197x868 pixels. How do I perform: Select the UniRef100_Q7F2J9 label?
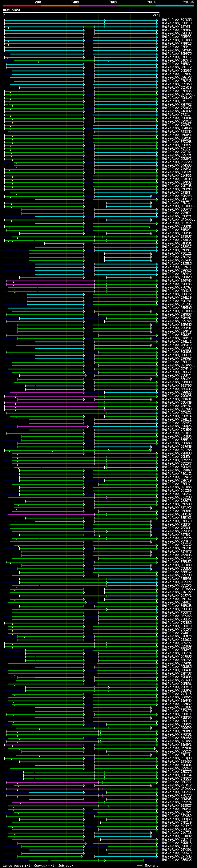[x=177, y=822]
